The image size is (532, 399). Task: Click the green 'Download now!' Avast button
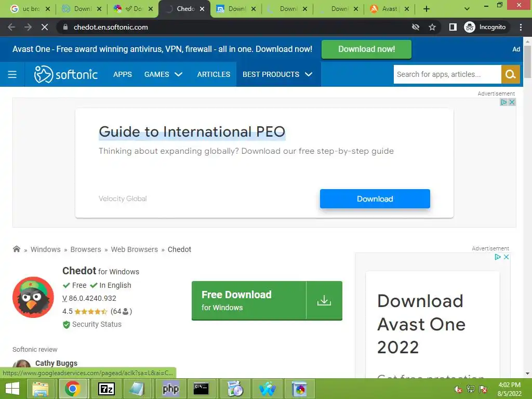[x=366, y=49]
